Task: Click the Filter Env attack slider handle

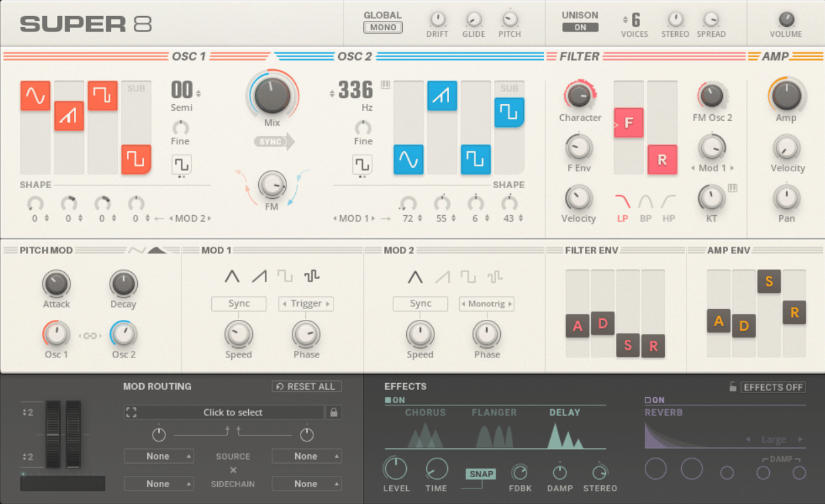Action: (578, 327)
